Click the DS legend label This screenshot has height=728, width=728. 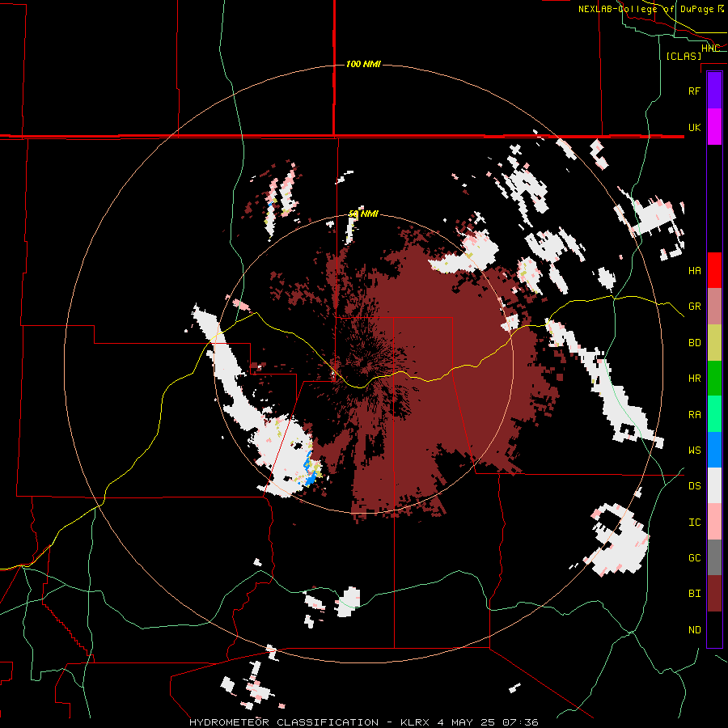pos(694,486)
